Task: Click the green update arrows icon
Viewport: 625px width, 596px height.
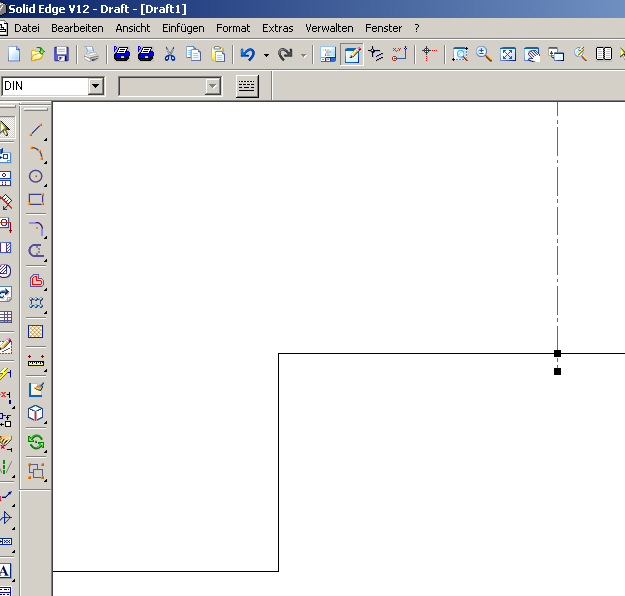Action: (36, 442)
